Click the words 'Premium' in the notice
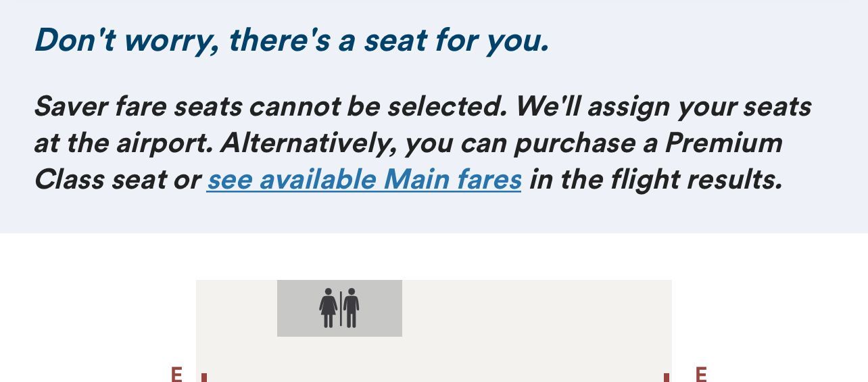 point(723,143)
